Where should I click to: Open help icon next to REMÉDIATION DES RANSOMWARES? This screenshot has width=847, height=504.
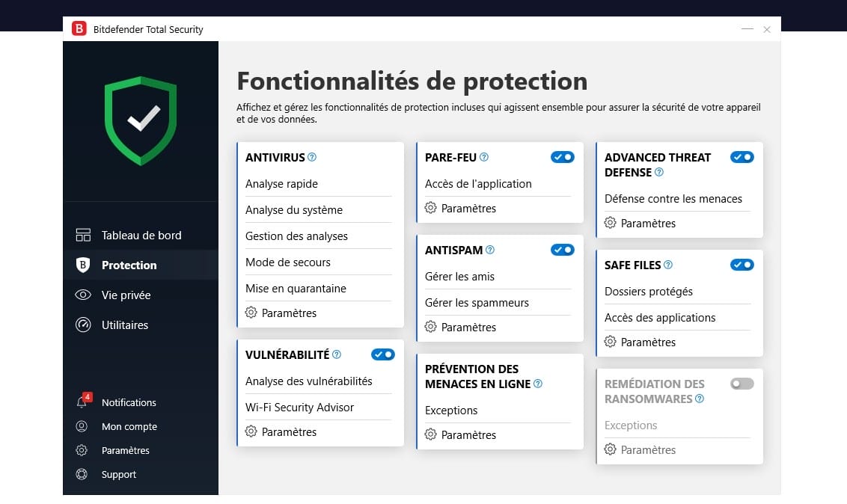pos(700,399)
